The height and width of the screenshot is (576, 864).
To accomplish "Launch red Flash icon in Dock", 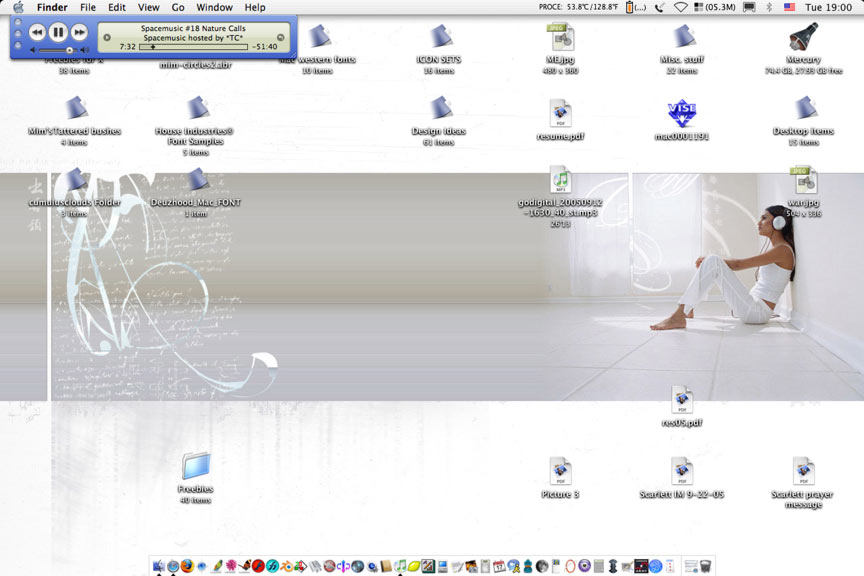I will pos(258,566).
